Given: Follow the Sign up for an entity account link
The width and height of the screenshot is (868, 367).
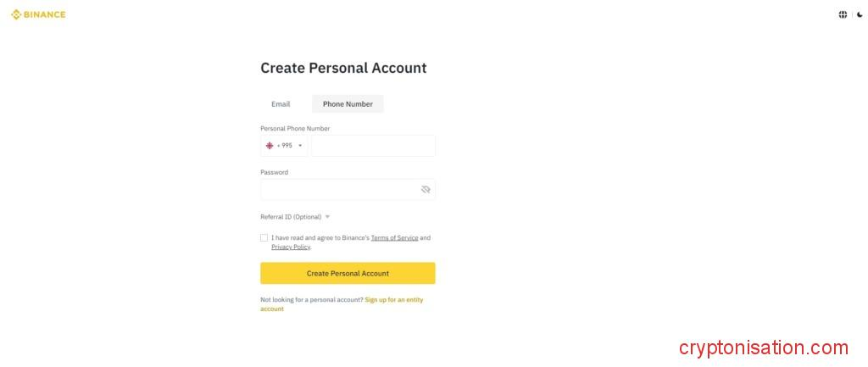Looking at the screenshot, I should point(393,300).
